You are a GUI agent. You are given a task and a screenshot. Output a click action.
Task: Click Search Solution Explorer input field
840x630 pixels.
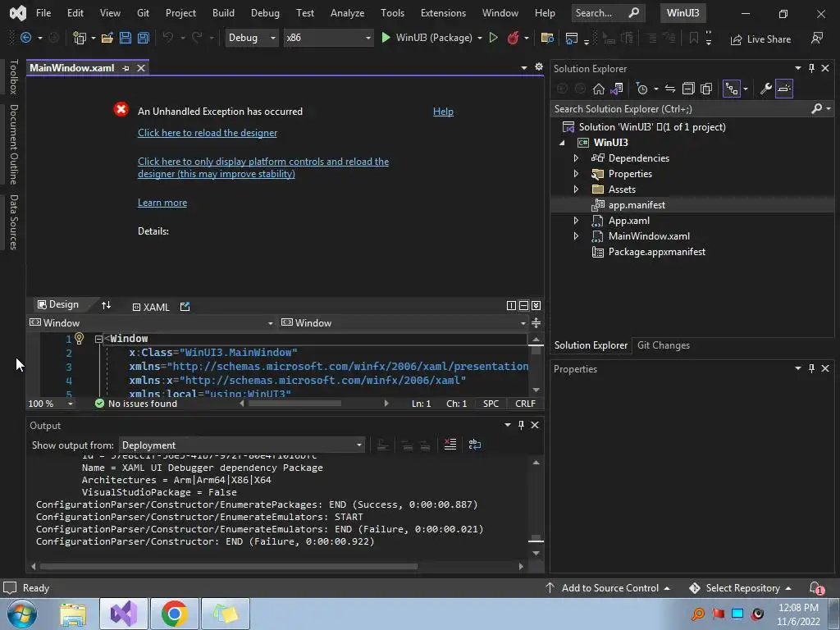680,109
